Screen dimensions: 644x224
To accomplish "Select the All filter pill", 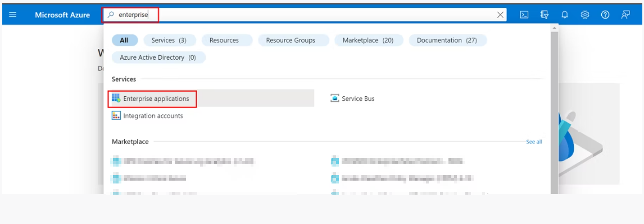I will [124, 41].
